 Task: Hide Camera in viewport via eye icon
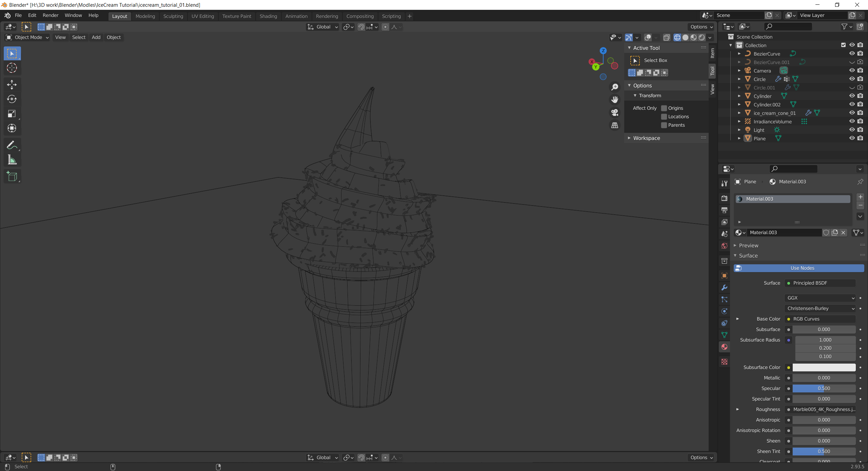click(852, 70)
